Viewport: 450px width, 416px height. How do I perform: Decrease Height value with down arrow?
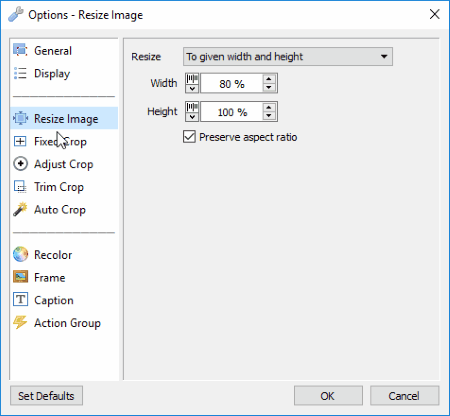[269, 116]
